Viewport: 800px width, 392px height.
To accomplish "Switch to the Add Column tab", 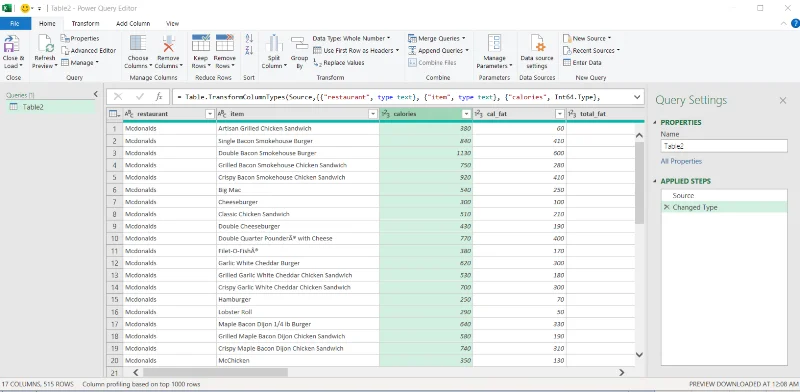I will click(x=133, y=23).
